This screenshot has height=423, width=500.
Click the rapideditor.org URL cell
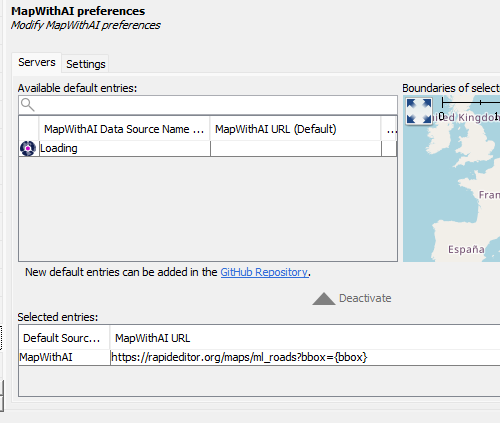coord(305,357)
